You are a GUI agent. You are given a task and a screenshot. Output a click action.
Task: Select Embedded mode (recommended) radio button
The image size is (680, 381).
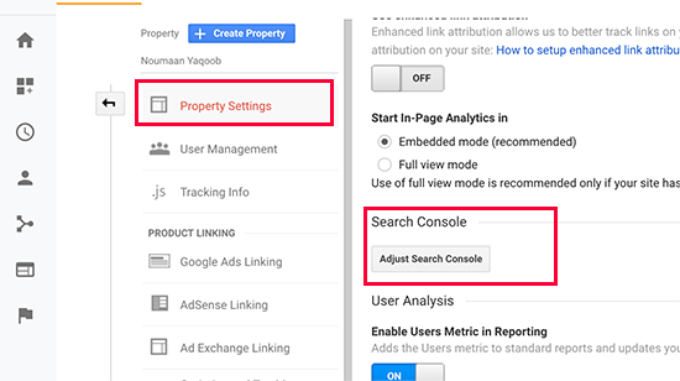pyautogui.click(x=384, y=142)
